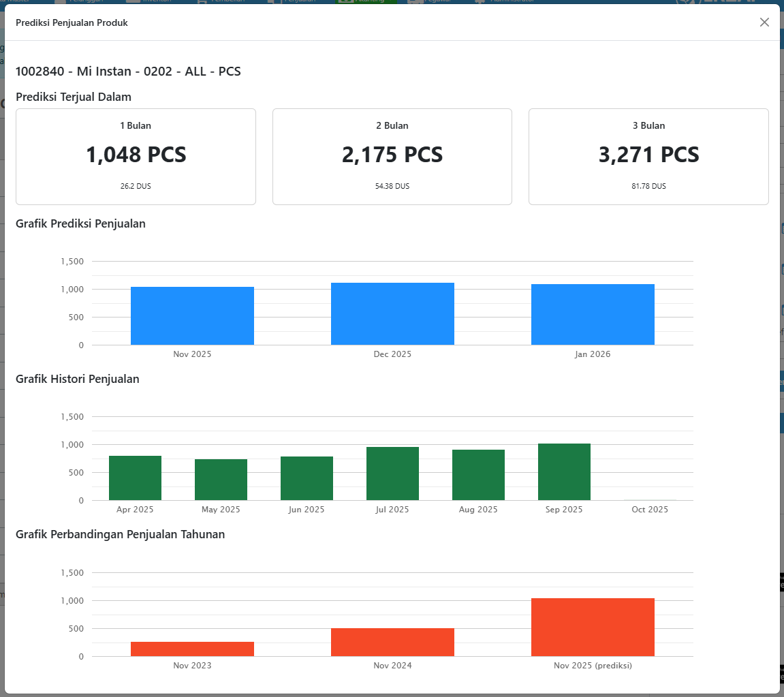Select the 2,175 PCS prediction value

(x=392, y=155)
